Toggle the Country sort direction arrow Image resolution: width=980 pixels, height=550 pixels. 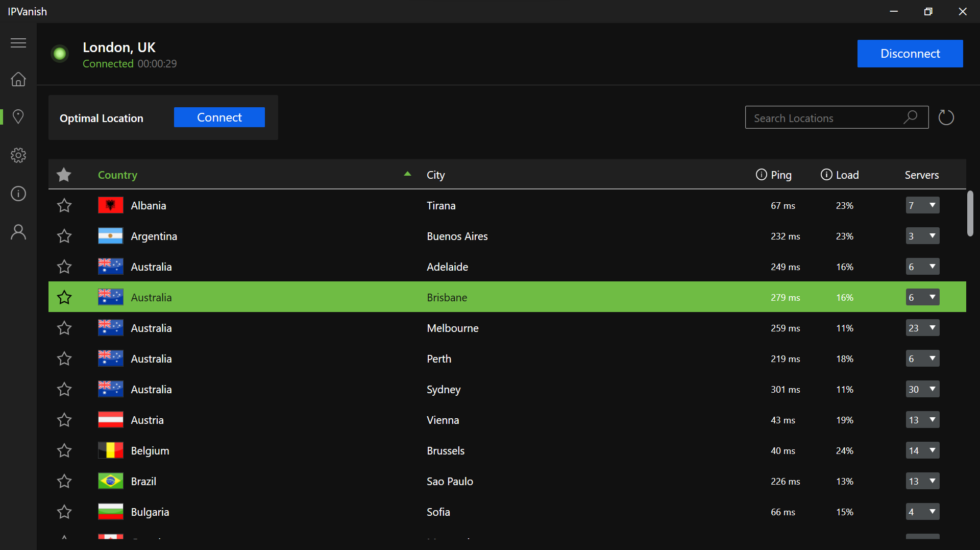[407, 174]
